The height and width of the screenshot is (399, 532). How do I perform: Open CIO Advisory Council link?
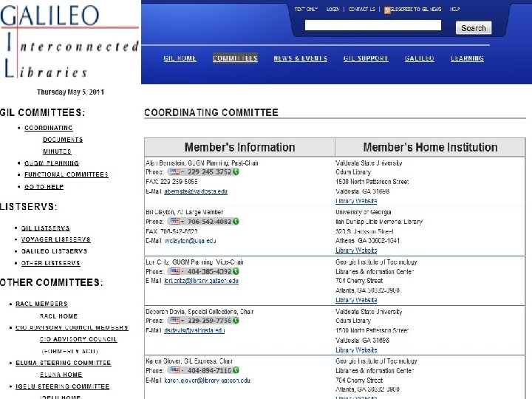pyautogui.click(x=78, y=339)
